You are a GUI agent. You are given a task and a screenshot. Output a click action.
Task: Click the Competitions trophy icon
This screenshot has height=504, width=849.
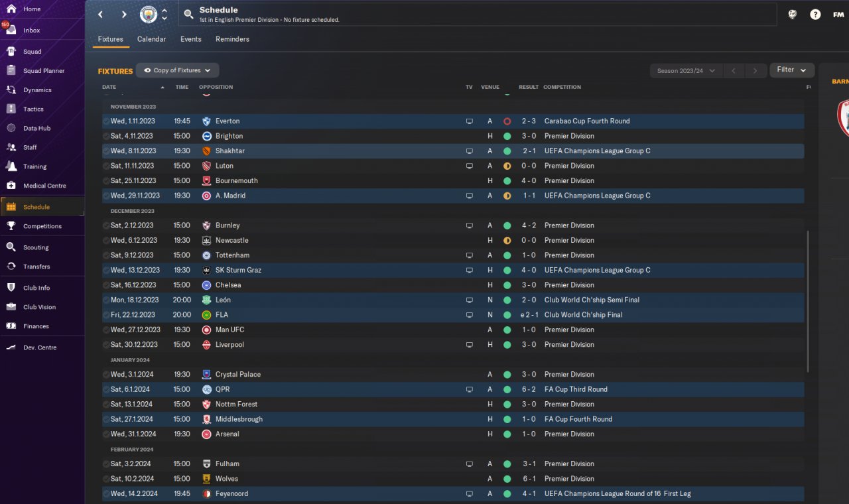click(11, 226)
